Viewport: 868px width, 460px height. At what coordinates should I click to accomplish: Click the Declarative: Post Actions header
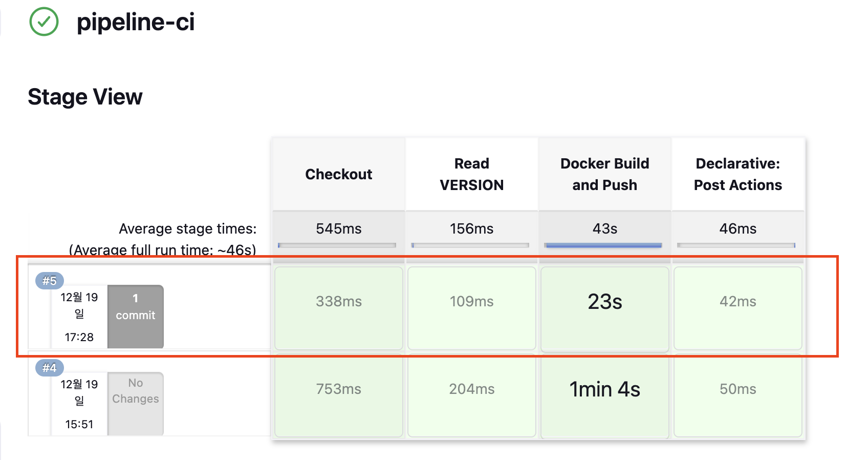738,174
